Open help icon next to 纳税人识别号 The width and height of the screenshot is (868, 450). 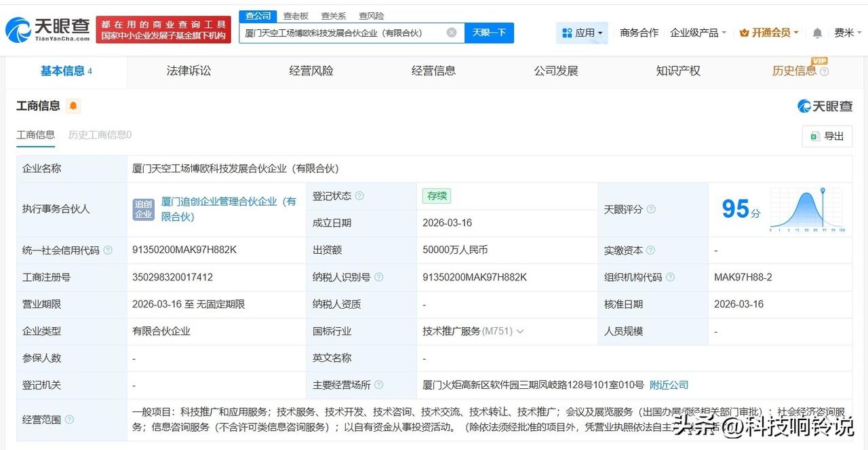click(x=378, y=278)
